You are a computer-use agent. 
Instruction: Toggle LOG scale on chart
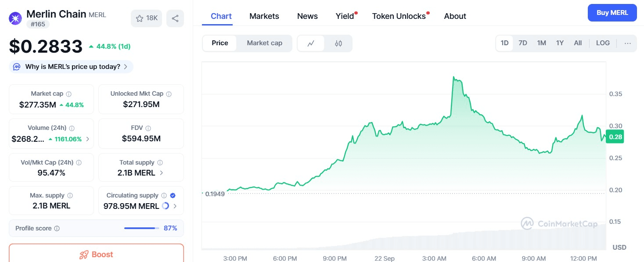[602, 43]
